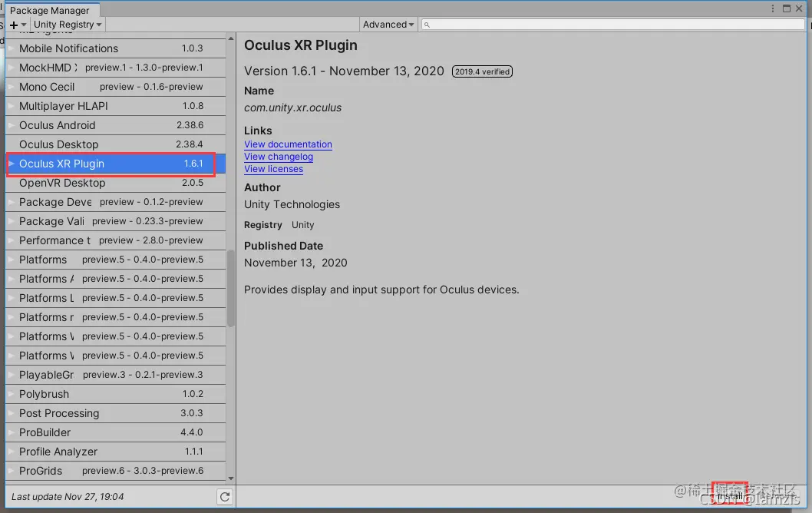Focus the package search field
Image resolution: width=812 pixels, height=513 pixels.
pos(612,25)
